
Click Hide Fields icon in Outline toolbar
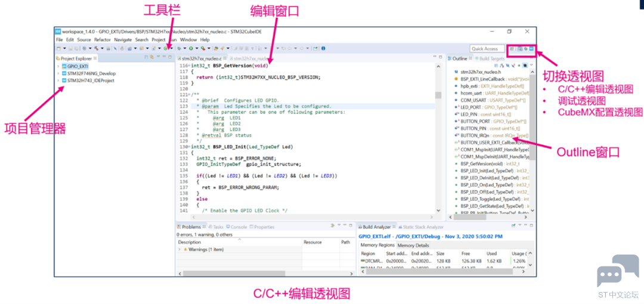507,66
